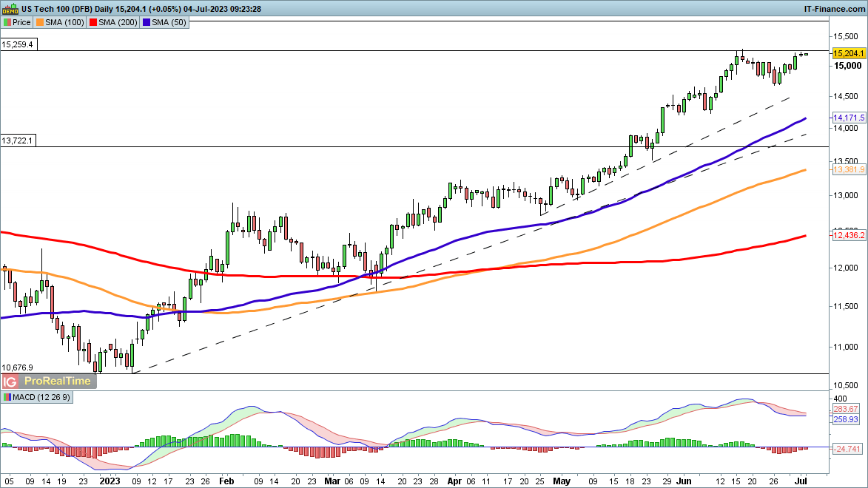This screenshot has height=488, width=868.
Task: Click the Mar marker on date axis
Action: click(x=332, y=481)
